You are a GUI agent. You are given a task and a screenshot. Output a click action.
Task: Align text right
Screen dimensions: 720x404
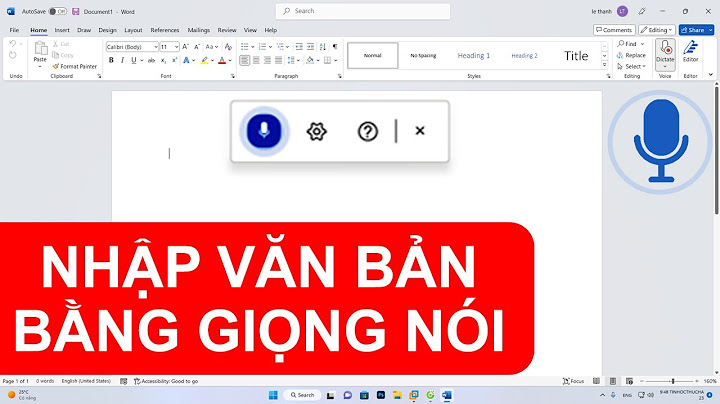click(267, 60)
